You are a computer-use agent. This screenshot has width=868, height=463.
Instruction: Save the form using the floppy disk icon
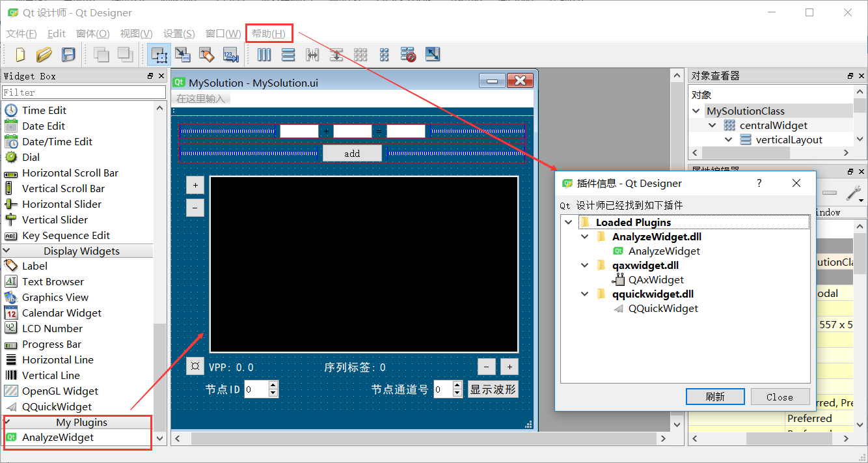(x=68, y=55)
